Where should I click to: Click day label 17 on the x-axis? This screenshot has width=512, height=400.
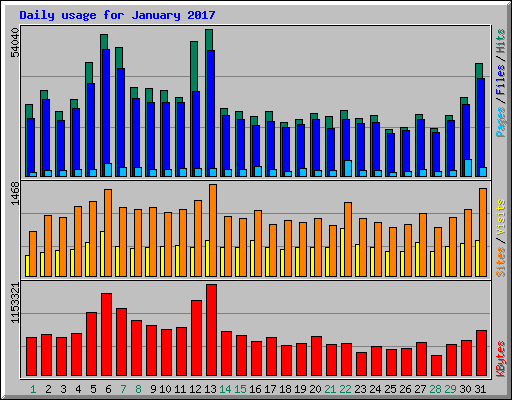point(270,389)
